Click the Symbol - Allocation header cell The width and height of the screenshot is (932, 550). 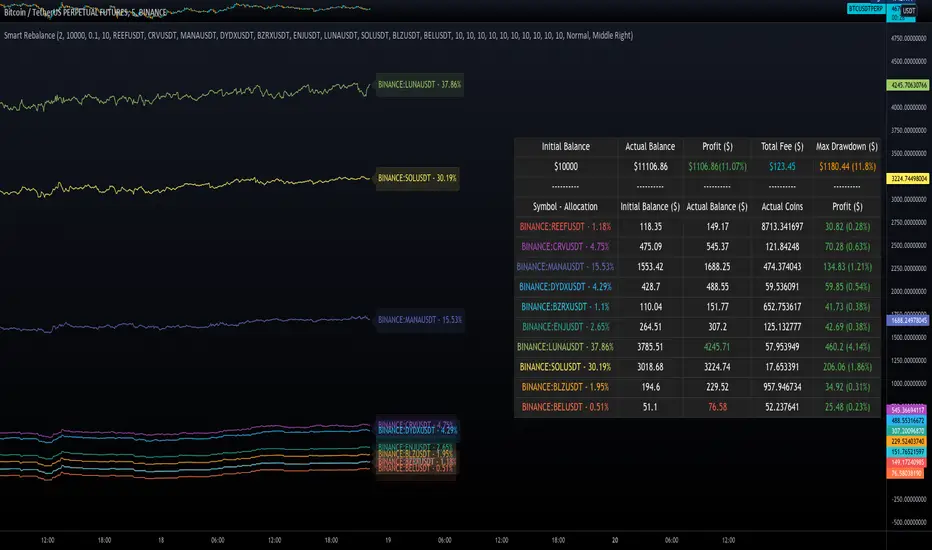[566, 206]
